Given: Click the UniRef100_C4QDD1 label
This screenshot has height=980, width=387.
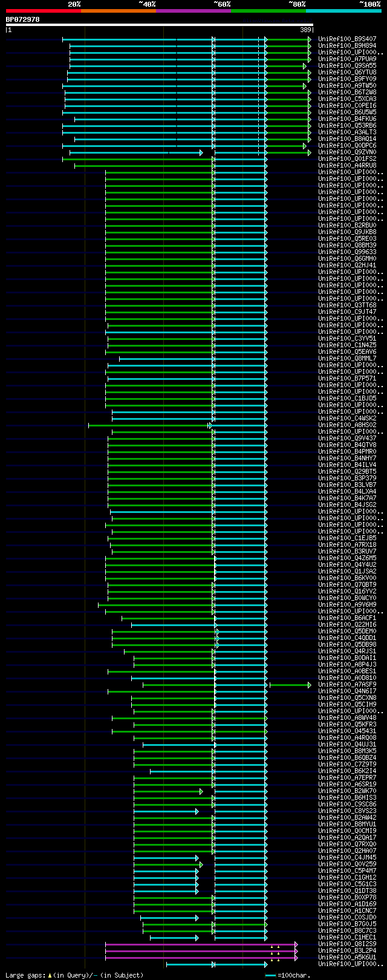Looking at the screenshot, I should click(x=347, y=638).
